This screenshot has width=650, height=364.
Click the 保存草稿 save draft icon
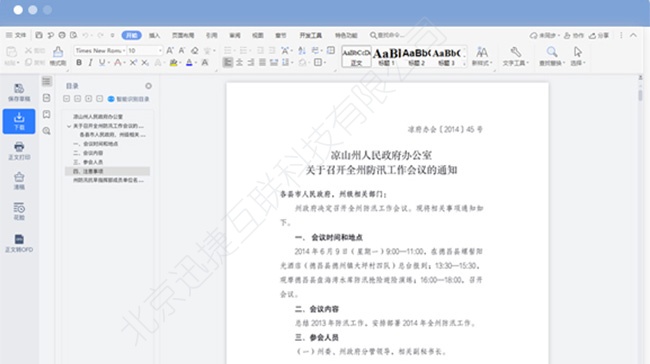pyautogui.click(x=19, y=92)
